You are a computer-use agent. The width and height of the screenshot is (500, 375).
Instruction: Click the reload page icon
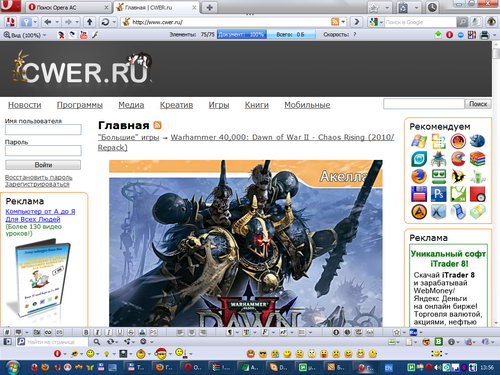(105, 22)
